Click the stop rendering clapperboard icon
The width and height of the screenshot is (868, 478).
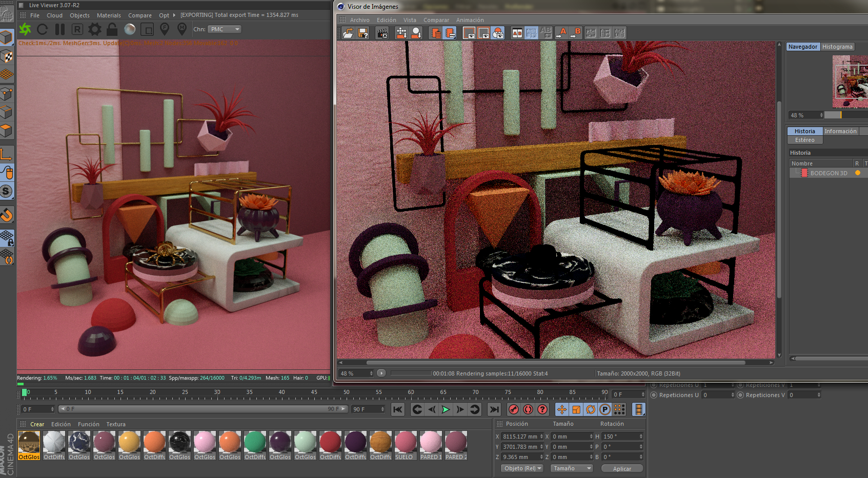pyautogui.click(x=382, y=33)
